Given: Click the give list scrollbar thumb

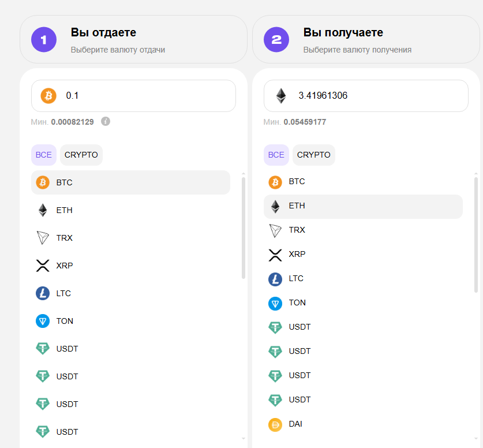Looking at the screenshot, I should tap(244, 228).
